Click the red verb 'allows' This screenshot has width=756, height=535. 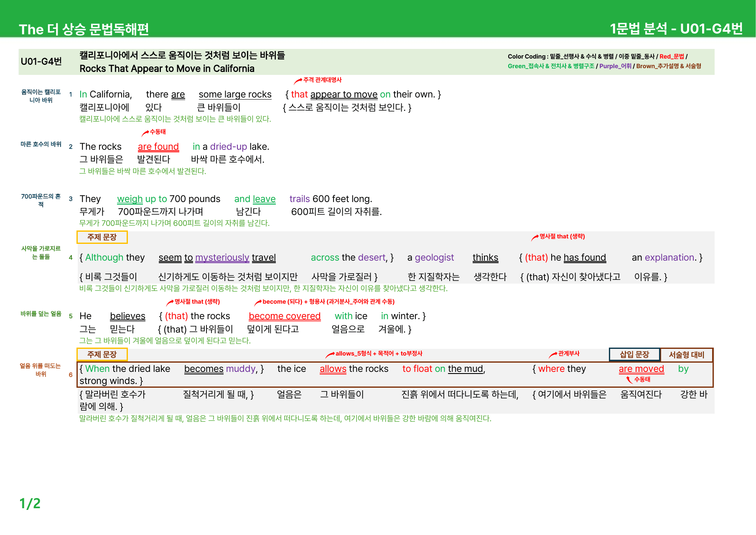tap(333, 369)
